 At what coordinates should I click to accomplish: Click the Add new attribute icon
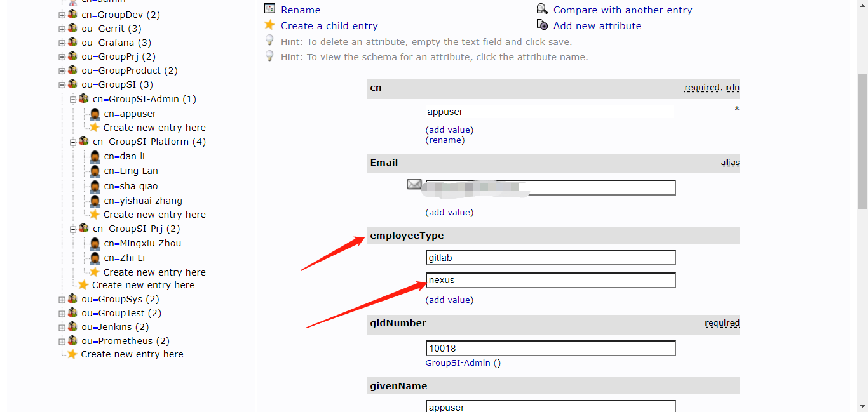coord(542,25)
